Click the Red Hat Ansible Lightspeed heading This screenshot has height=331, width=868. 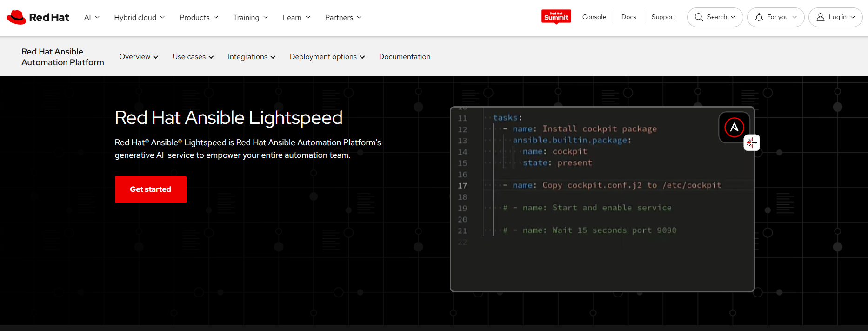coord(228,118)
